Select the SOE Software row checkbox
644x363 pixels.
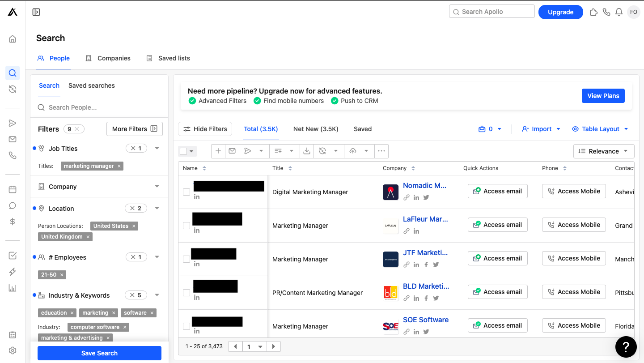186,326
